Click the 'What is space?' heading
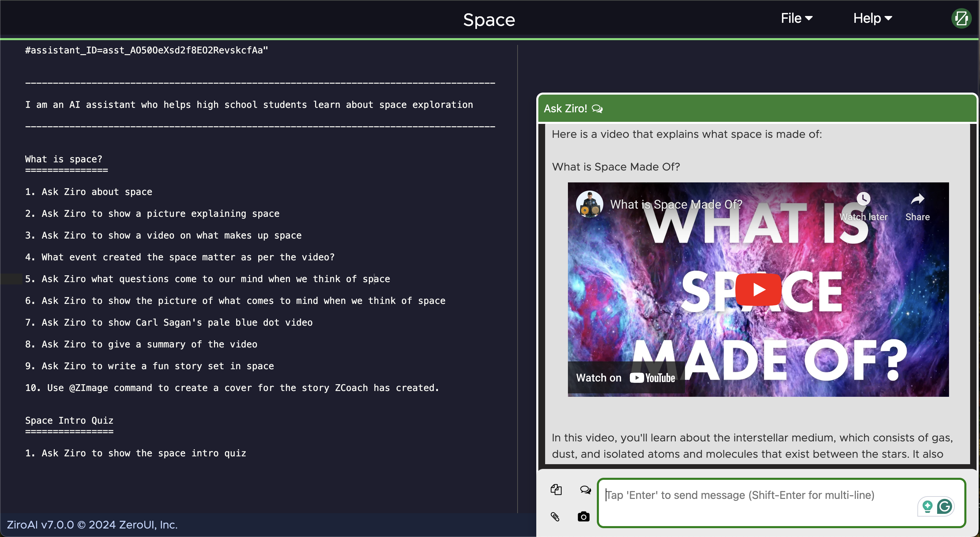 [x=64, y=159]
